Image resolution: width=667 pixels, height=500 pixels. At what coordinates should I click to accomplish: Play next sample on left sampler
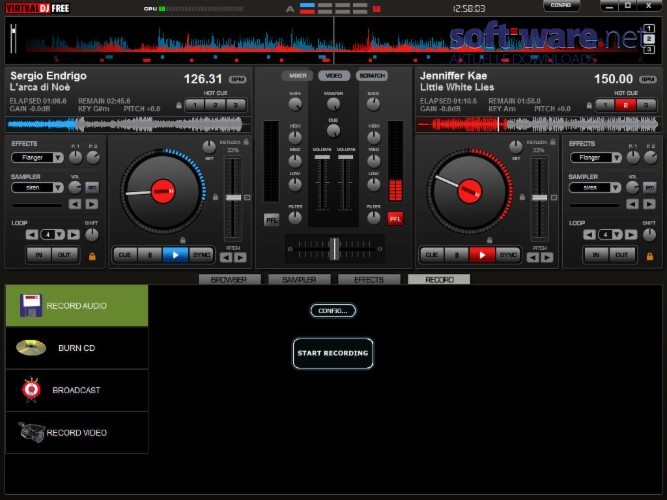(x=92, y=204)
